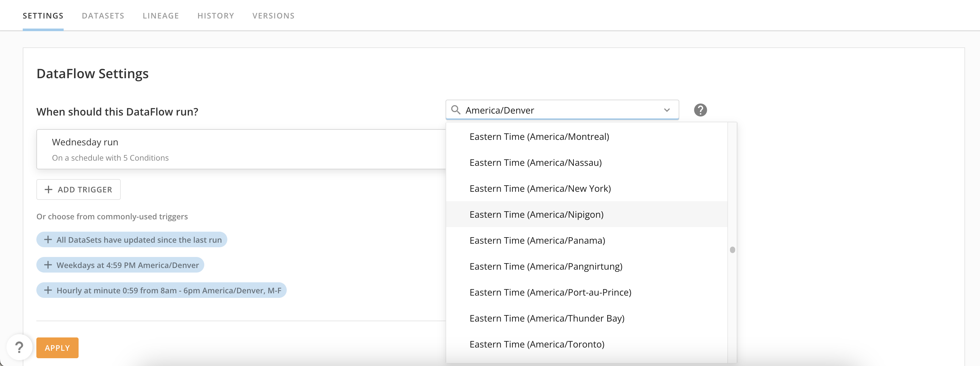
Task: Select Eastern Time (America/Panama) option
Action: point(537,240)
